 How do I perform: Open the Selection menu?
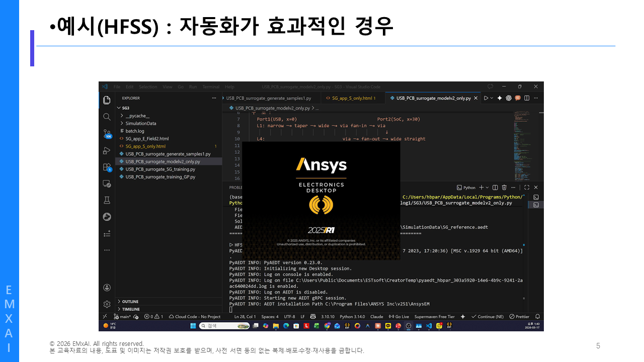148,87
